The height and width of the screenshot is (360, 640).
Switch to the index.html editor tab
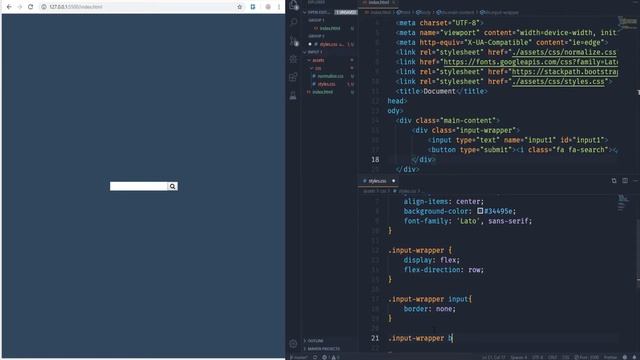pyautogui.click(x=378, y=2)
